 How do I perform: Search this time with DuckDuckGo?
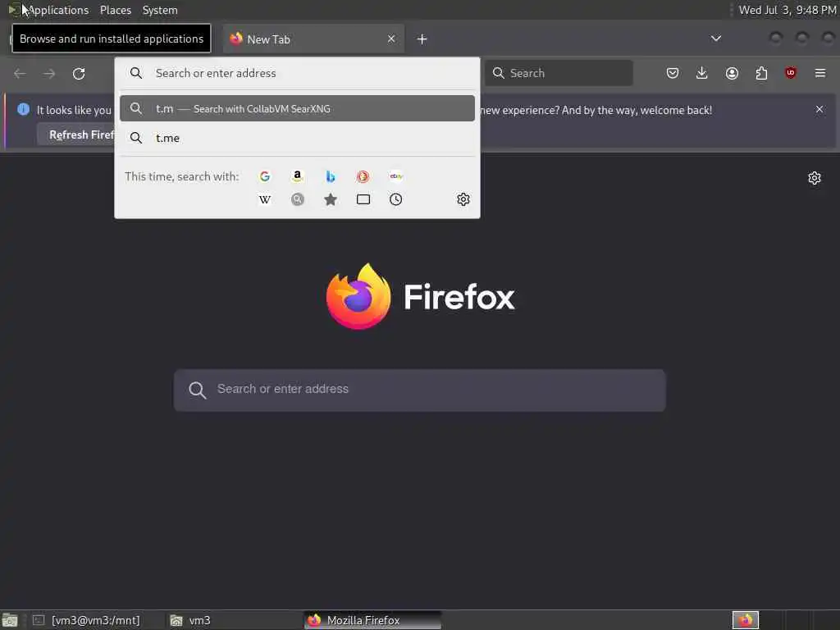click(363, 176)
